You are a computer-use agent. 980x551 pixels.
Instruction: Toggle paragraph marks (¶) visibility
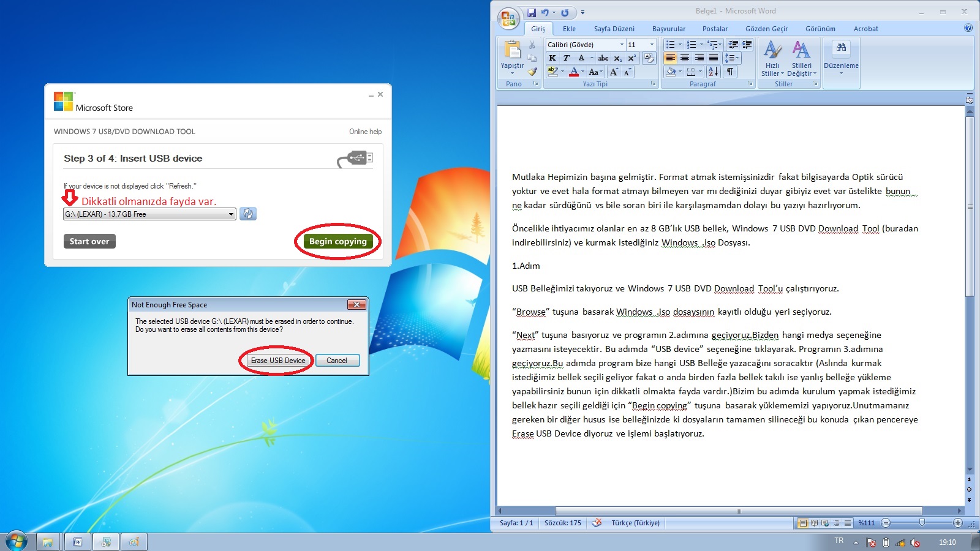click(730, 72)
